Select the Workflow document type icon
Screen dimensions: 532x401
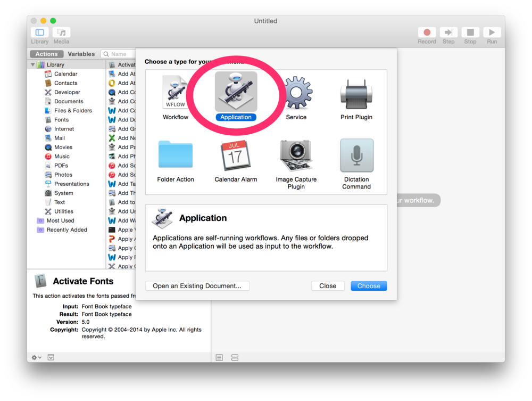(176, 92)
